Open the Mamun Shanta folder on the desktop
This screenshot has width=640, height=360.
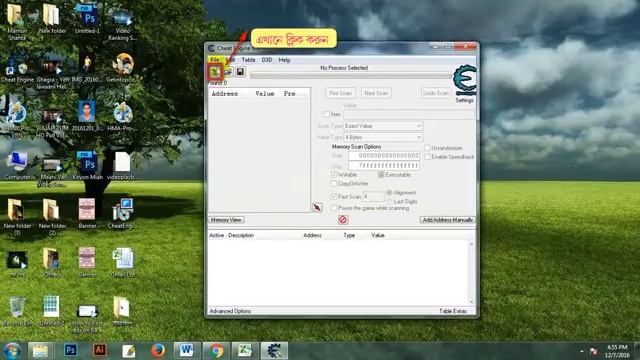pos(17,21)
